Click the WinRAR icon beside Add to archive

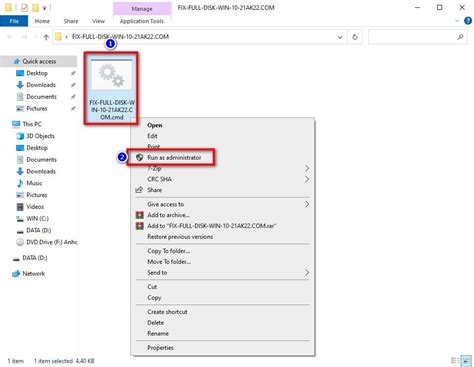click(139, 215)
